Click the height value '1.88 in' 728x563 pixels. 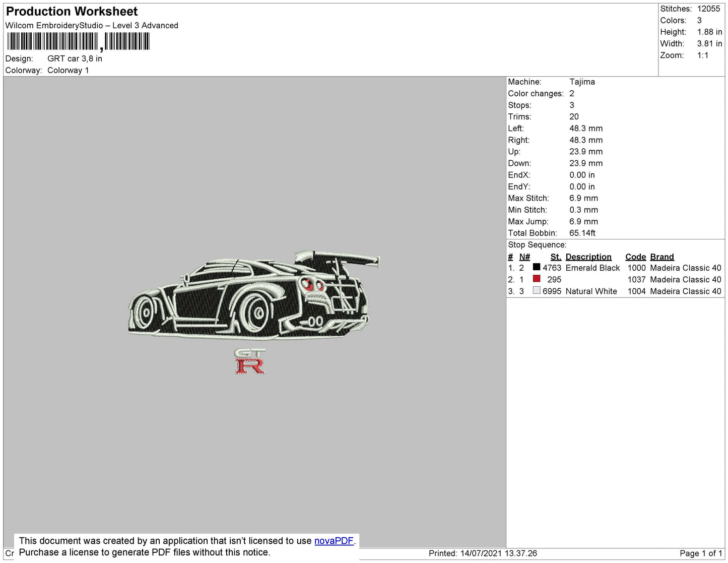pos(710,32)
